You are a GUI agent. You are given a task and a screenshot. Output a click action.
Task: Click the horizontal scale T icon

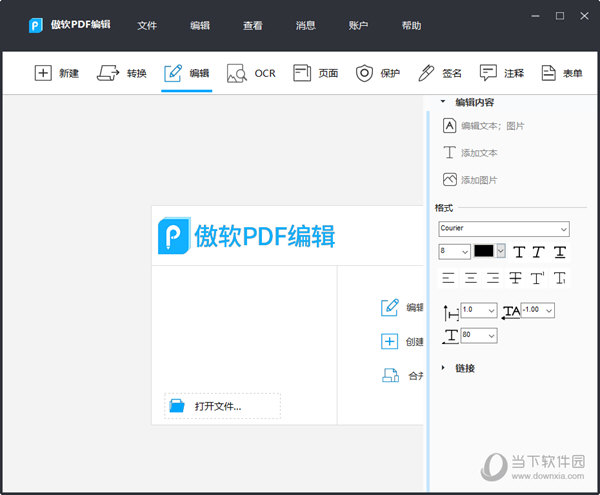451,336
